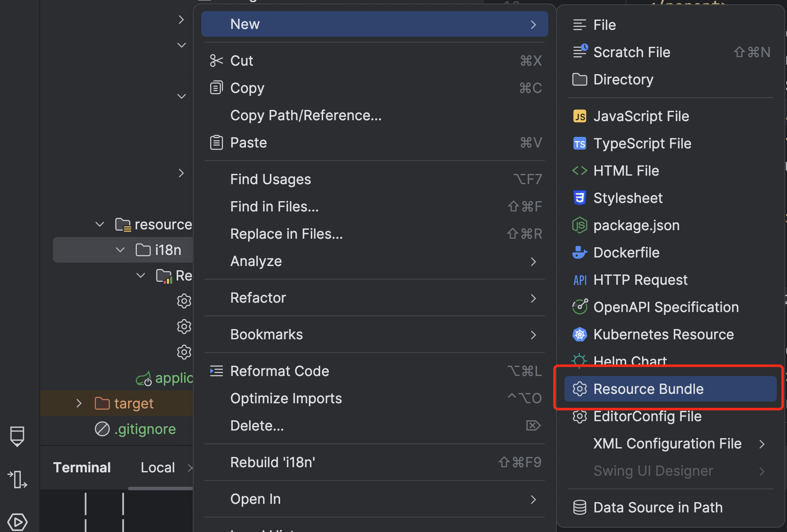
Task: Click the Paste clipboard icon
Action: pos(216,142)
